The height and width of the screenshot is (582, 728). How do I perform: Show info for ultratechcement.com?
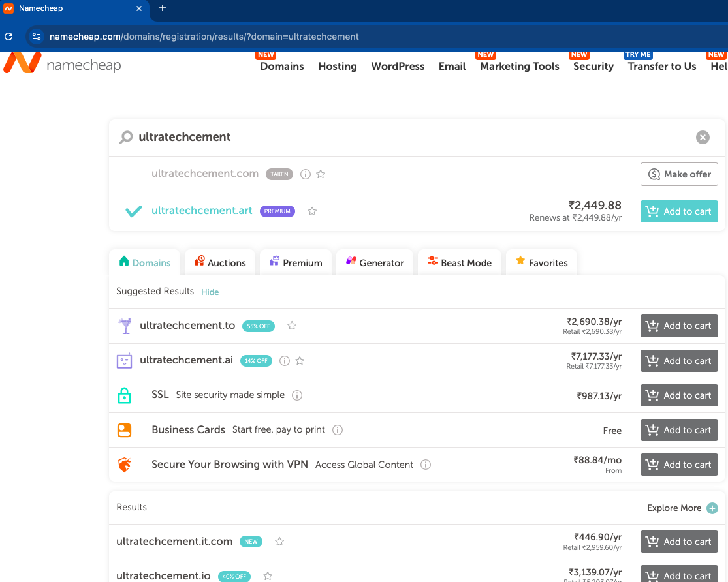coord(305,174)
